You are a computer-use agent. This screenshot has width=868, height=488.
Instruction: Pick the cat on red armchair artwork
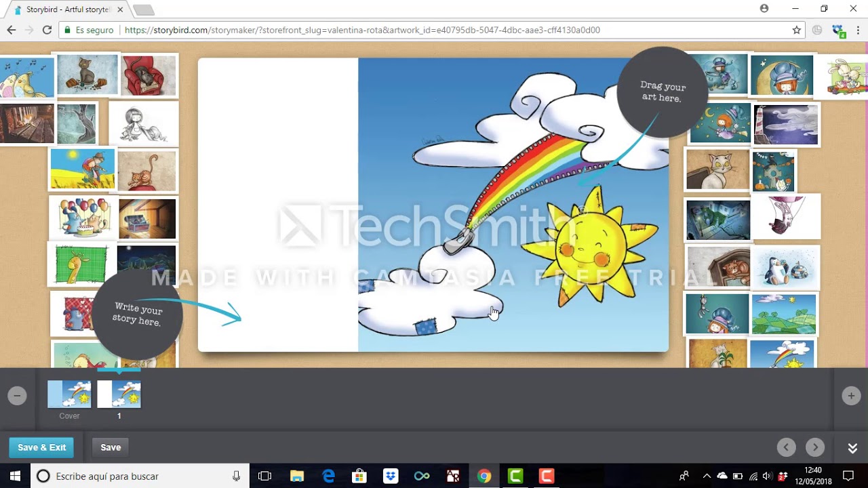point(149,75)
